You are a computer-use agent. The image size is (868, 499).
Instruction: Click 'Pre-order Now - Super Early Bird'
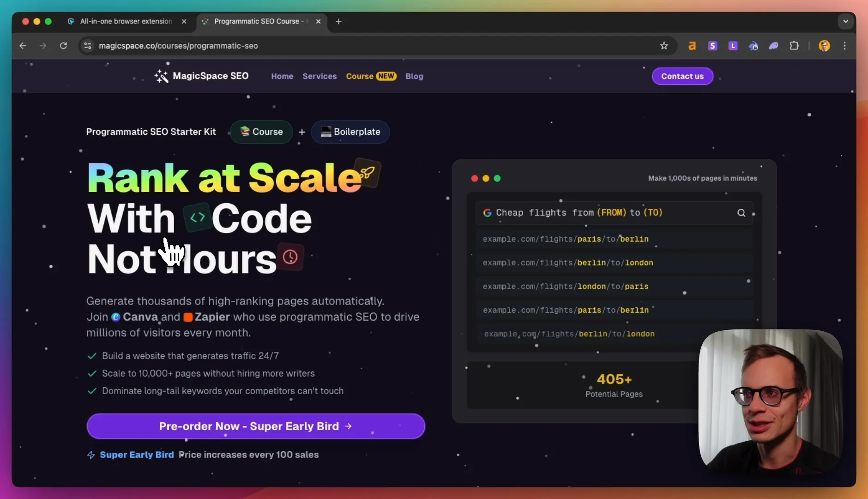(256, 426)
